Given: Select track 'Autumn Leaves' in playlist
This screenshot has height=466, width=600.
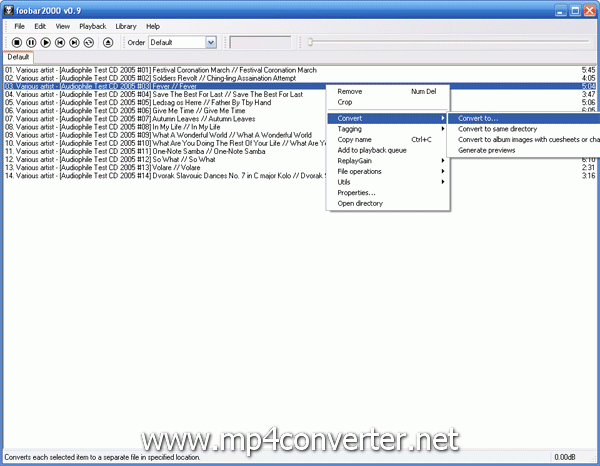Looking at the screenshot, I should pyautogui.click(x=200, y=118).
